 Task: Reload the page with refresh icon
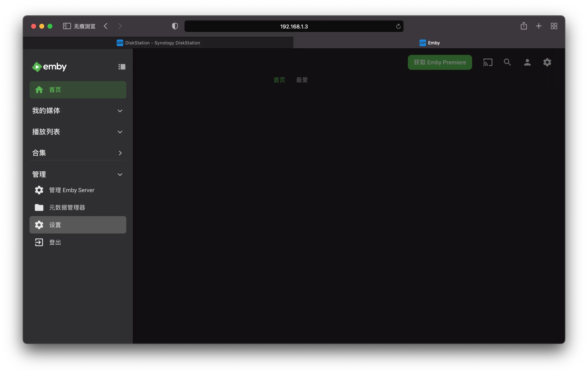point(398,26)
